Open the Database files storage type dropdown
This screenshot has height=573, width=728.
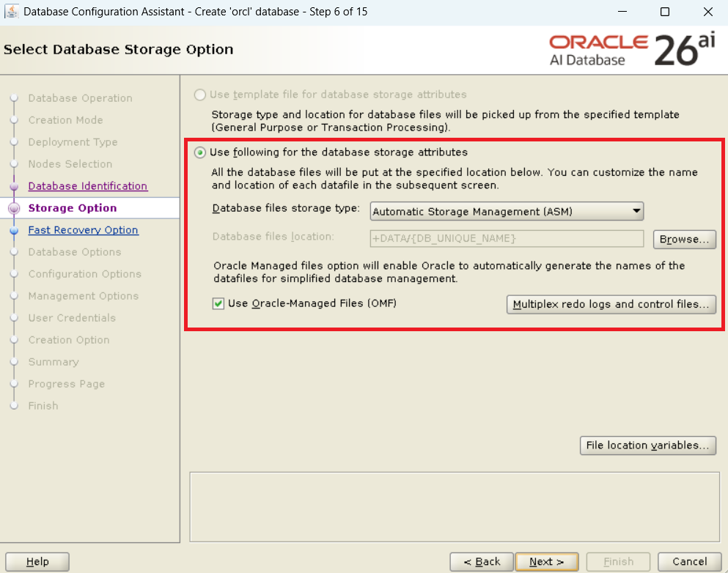click(x=507, y=212)
